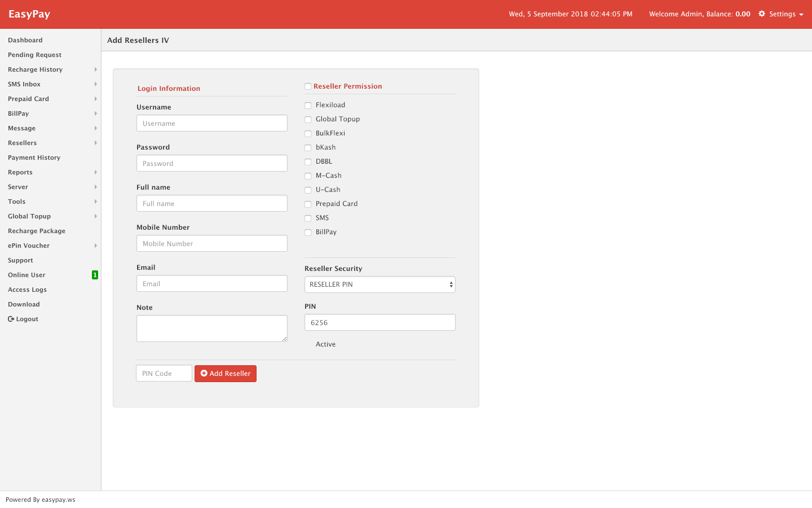
Task: Expand the Message submenu arrow
Action: click(x=96, y=128)
